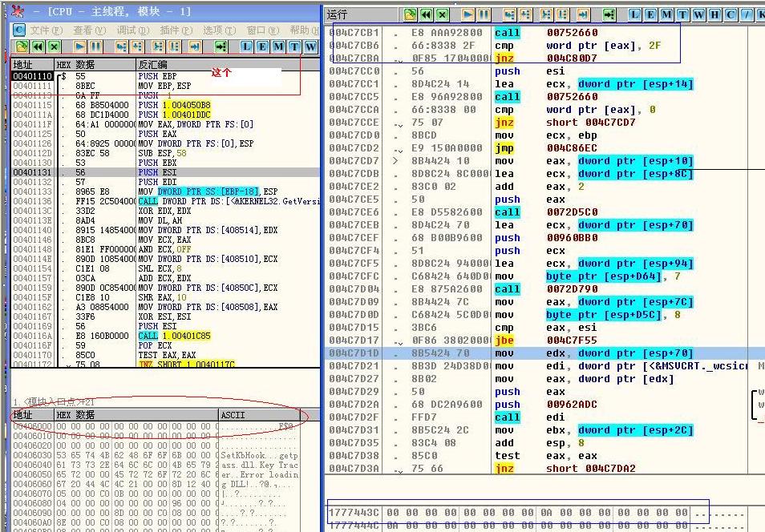
Task: Step over in right window toolbar
Action: [x=526, y=14]
